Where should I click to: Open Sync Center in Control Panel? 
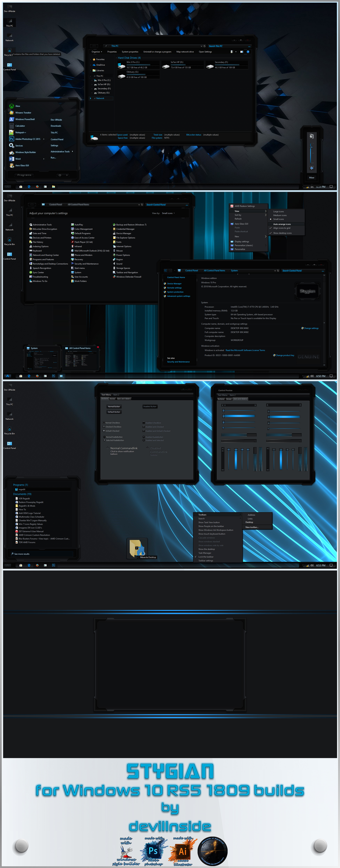(36, 272)
